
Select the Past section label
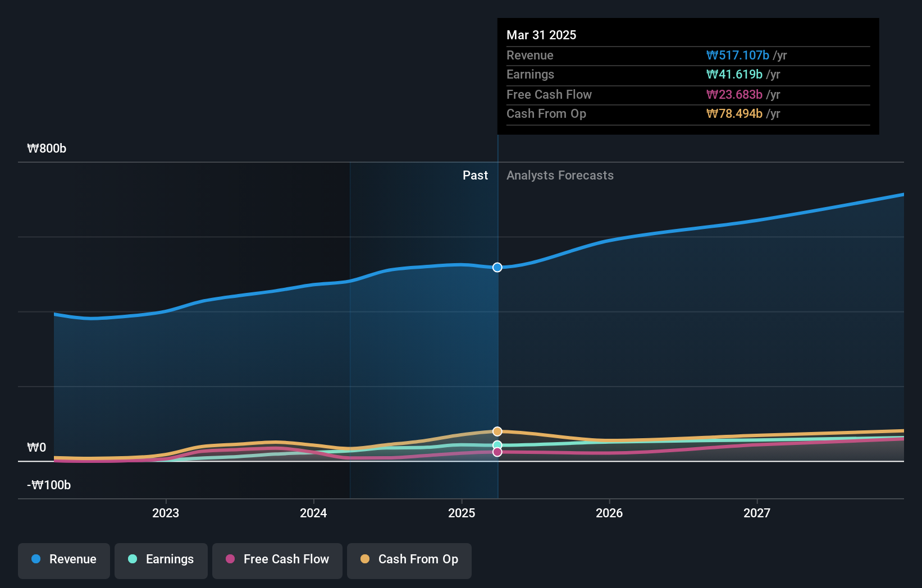pos(476,175)
